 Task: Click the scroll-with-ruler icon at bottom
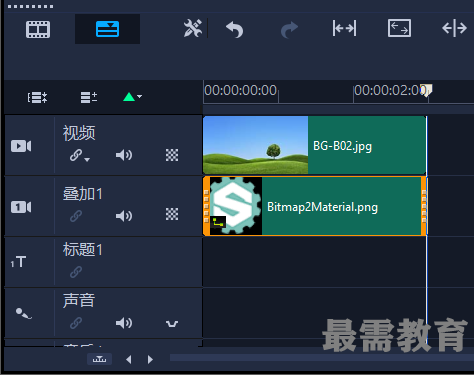(x=99, y=359)
